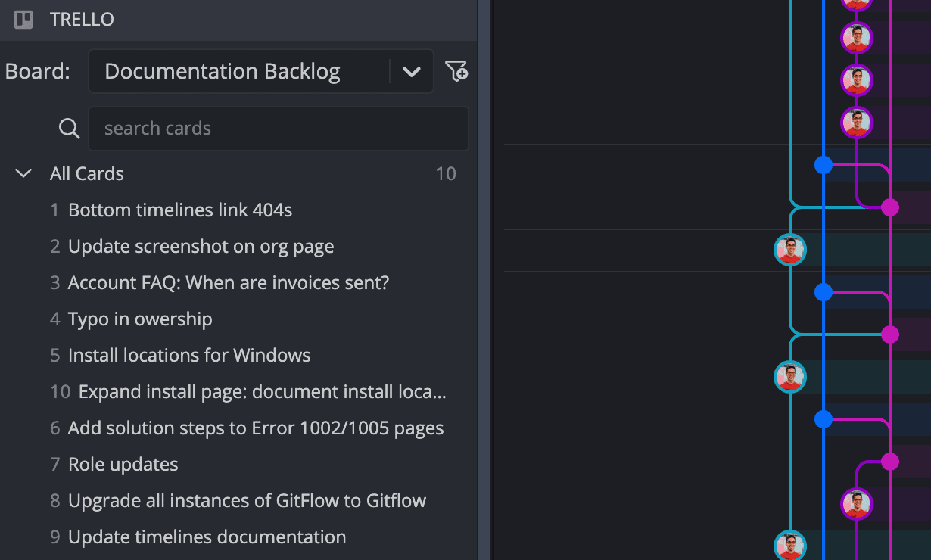The width and height of the screenshot is (931, 560).
Task: Click the board selector chevron arrow
Action: tap(411, 72)
